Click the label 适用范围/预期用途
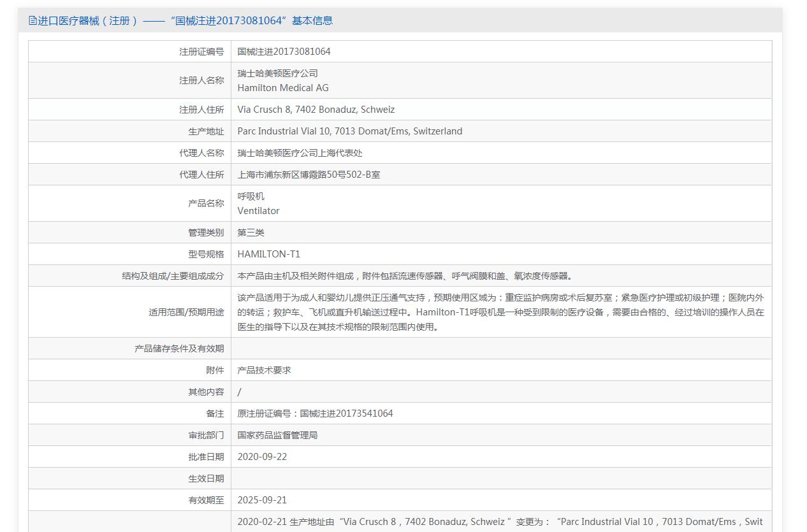Viewport: 807px width, 532px height. click(186, 312)
